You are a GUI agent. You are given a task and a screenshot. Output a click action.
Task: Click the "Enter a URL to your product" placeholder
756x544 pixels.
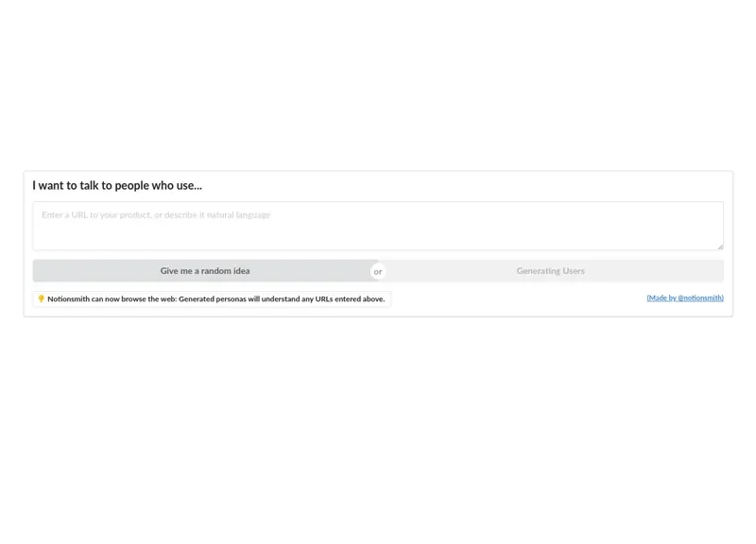click(96, 215)
